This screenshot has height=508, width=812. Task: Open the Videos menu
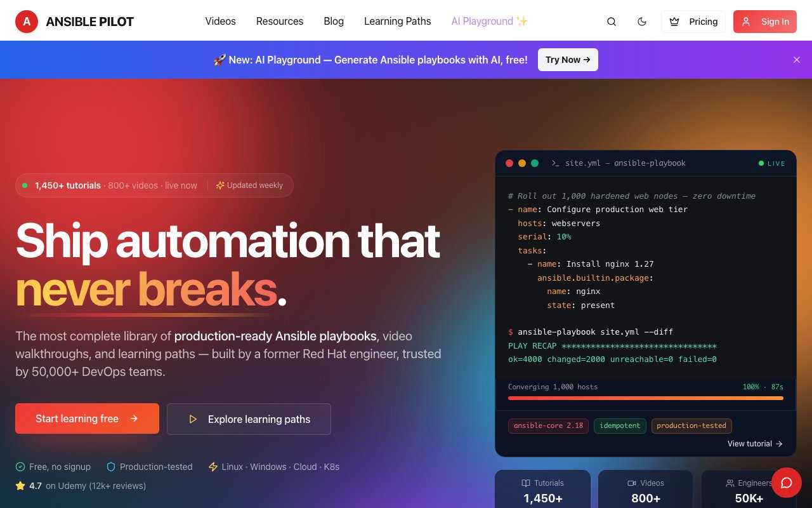(220, 22)
